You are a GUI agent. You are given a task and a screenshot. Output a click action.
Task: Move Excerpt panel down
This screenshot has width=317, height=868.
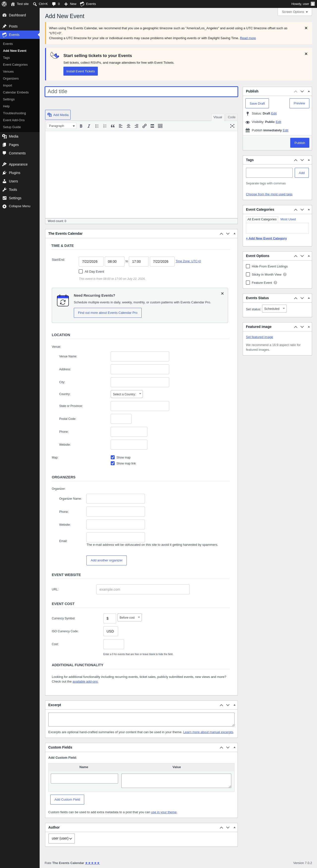(x=228, y=705)
